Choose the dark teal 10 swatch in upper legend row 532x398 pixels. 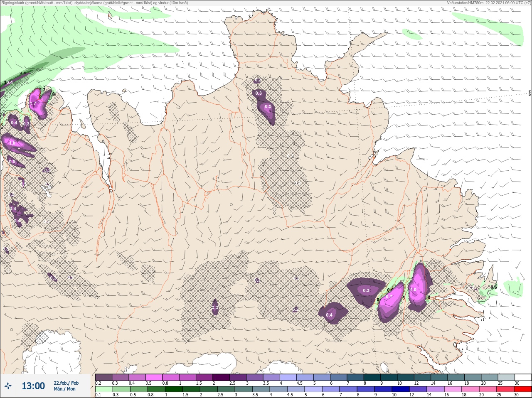406,377
